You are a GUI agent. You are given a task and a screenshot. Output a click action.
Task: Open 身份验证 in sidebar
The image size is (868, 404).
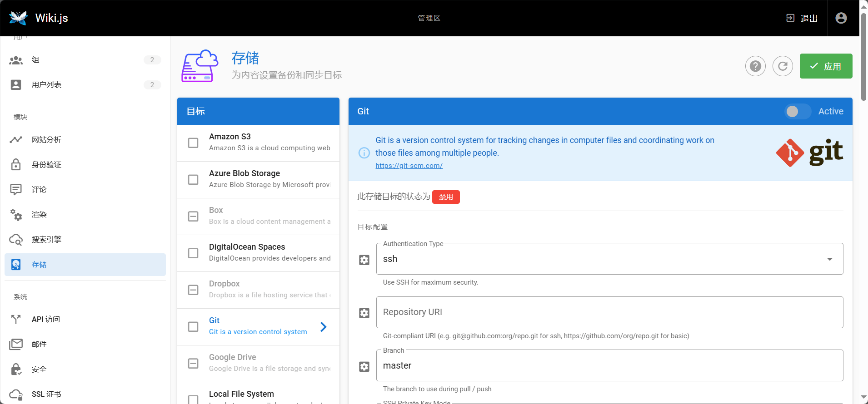click(x=46, y=164)
